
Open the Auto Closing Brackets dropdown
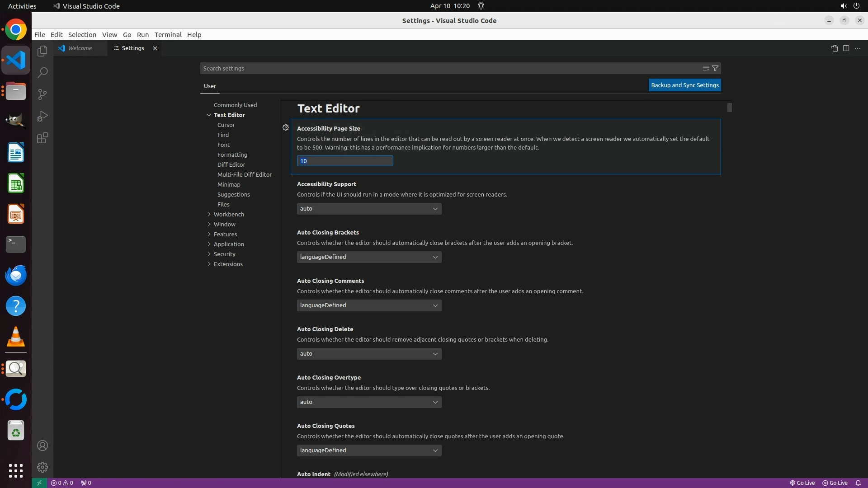click(x=369, y=257)
